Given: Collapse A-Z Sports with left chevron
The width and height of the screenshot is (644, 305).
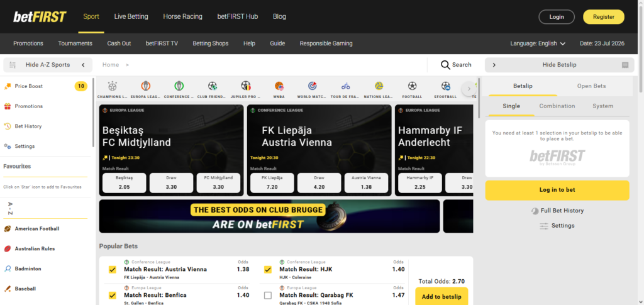Looking at the screenshot, I should 83,65.
